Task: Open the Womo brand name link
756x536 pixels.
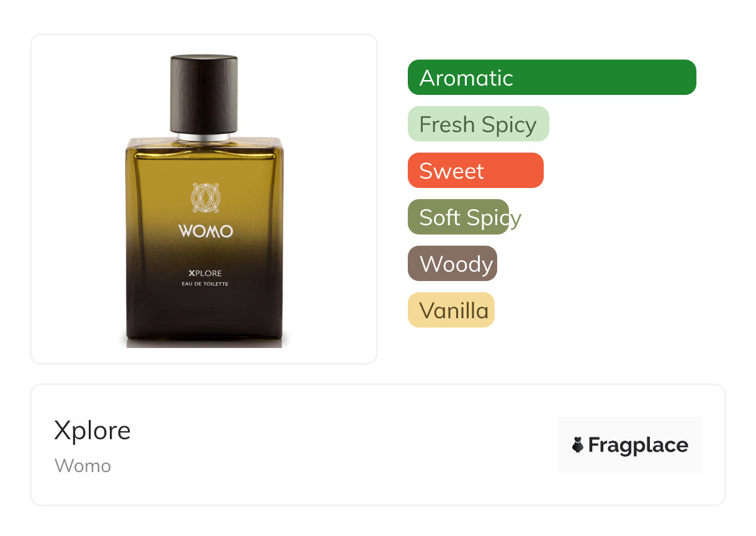Action: [83, 466]
